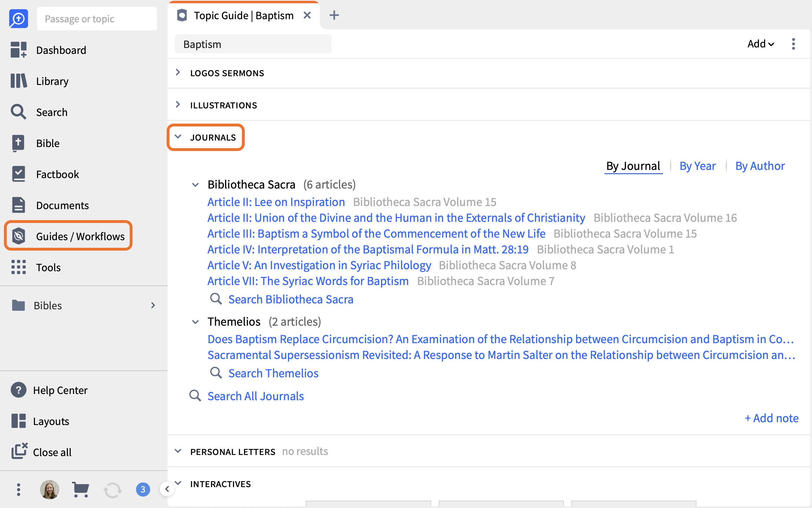Open Article V: An Investigation in Syriac Philology

(319, 265)
